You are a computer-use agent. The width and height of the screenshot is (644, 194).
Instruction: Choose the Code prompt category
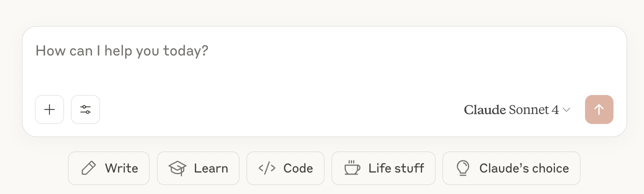click(285, 168)
